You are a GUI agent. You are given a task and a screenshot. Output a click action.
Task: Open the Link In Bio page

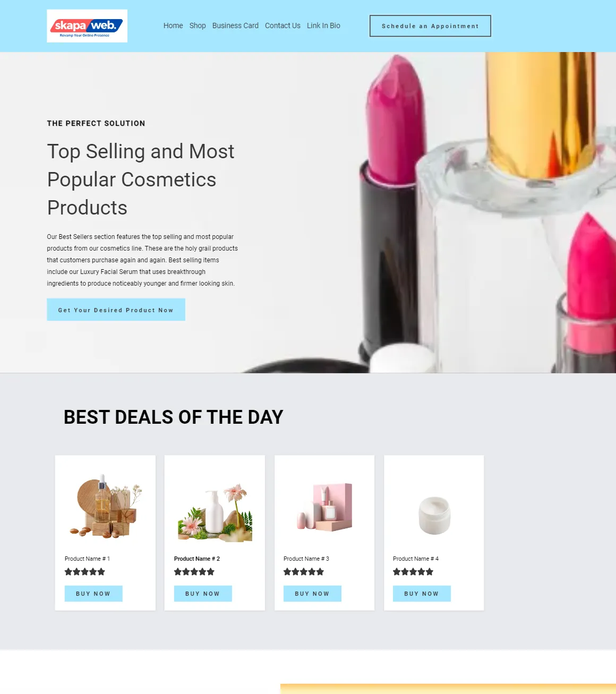pyautogui.click(x=323, y=25)
